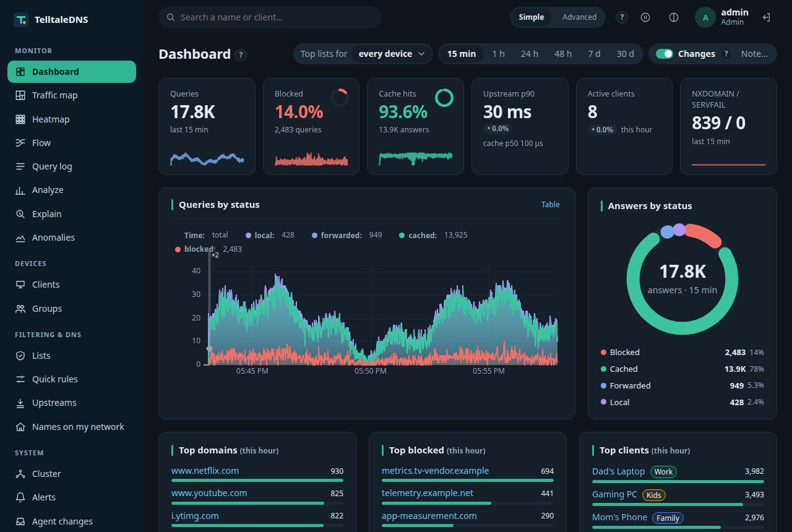Focus the search name or client field
Image resolution: width=792 pixels, height=532 pixels.
coord(269,17)
